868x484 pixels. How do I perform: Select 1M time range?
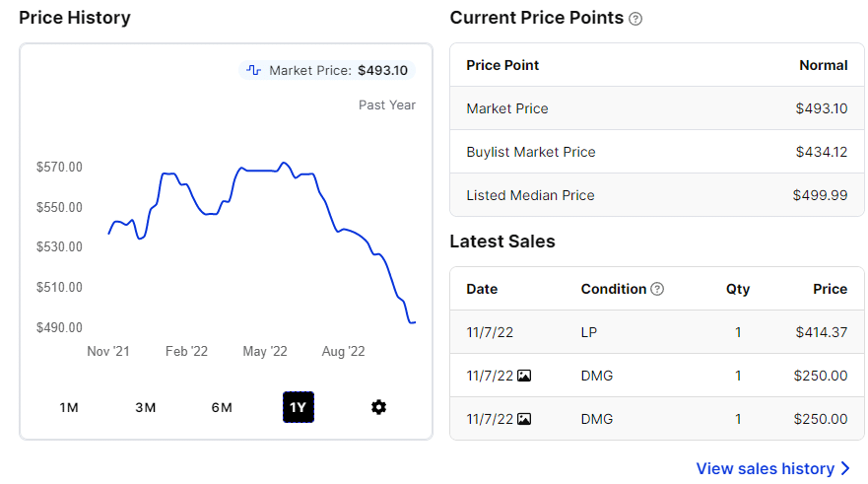click(x=69, y=407)
